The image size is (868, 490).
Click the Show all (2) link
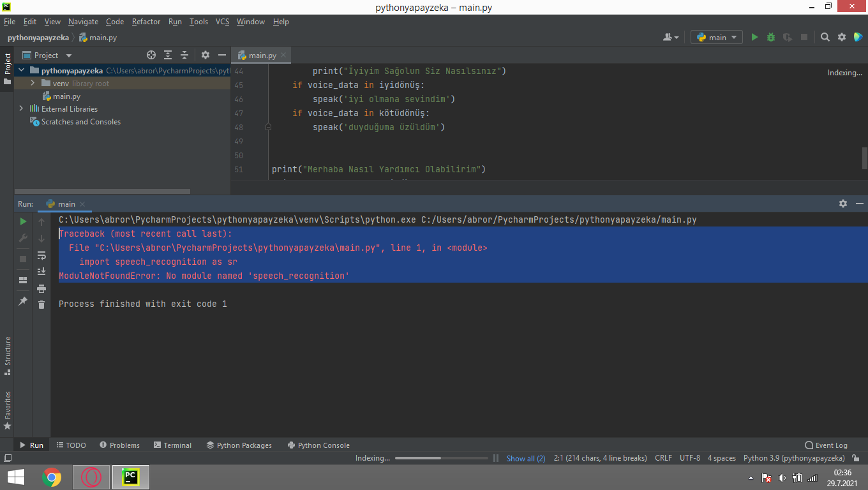coord(526,458)
